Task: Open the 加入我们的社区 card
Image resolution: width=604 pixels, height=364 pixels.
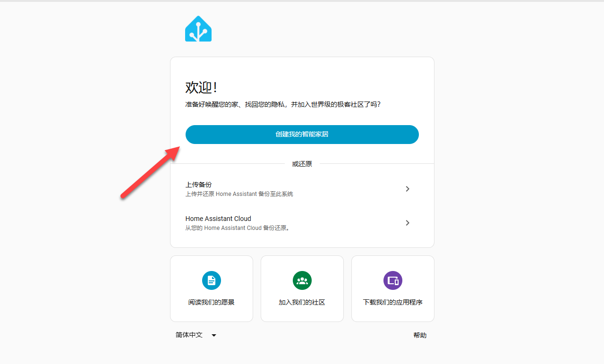Action: (302, 288)
